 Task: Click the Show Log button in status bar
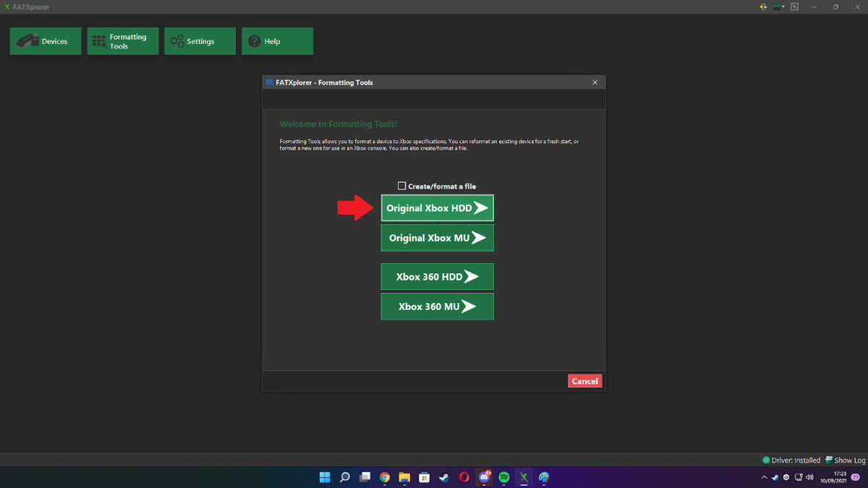pos(845,460)
